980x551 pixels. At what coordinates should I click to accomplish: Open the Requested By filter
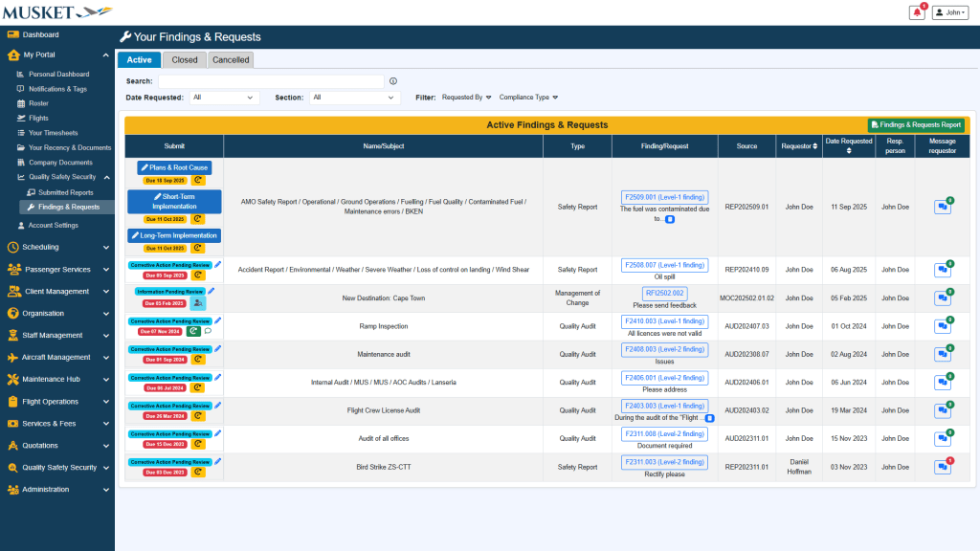click(466, 98)
